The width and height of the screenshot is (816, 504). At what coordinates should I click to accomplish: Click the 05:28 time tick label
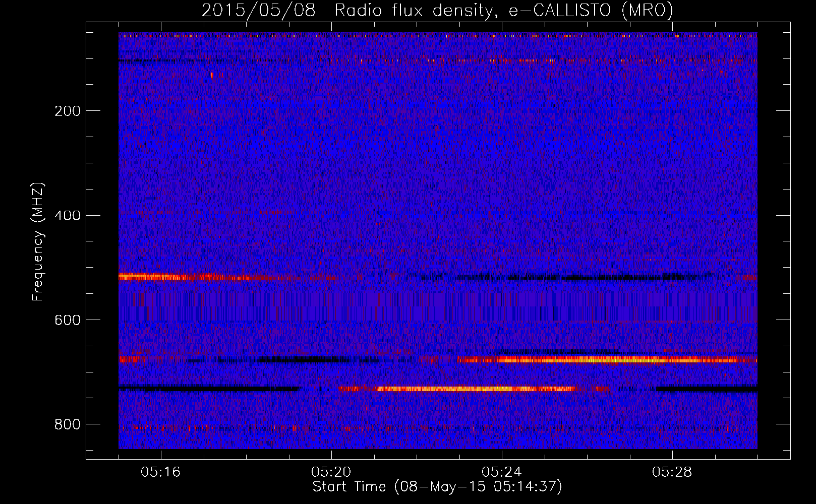[672, 472]
